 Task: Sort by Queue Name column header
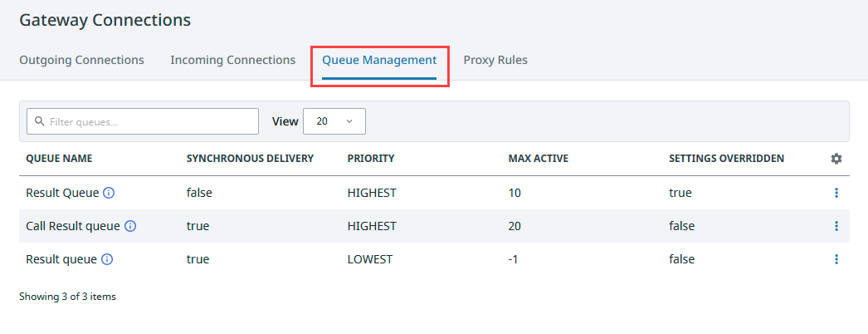59,159
